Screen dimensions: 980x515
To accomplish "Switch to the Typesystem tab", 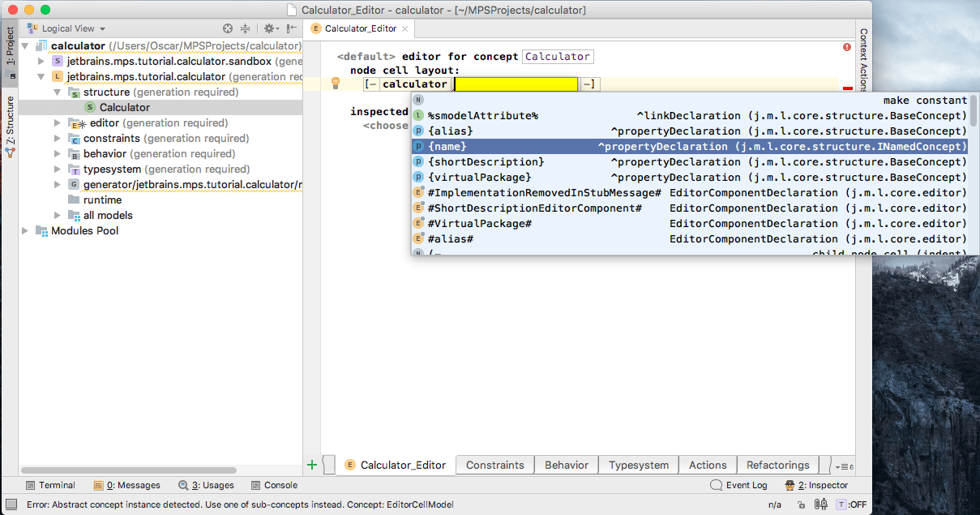I will [x=639, y=465].
